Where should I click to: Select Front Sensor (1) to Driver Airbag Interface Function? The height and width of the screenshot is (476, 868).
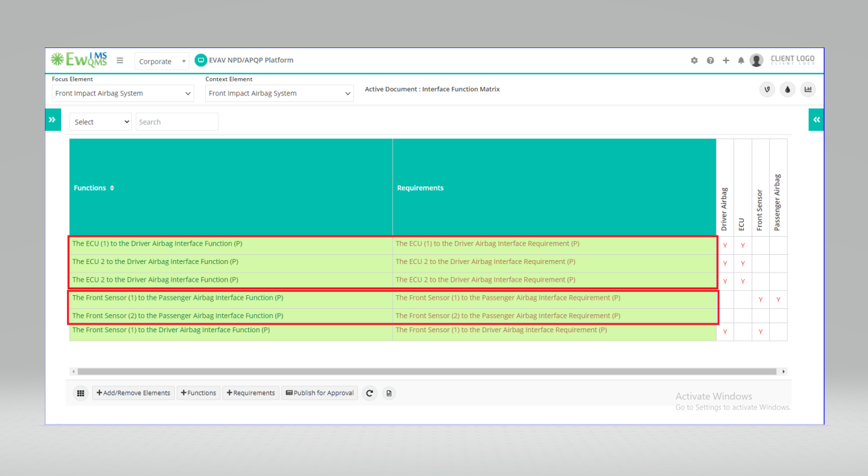[x=171, y=330]
